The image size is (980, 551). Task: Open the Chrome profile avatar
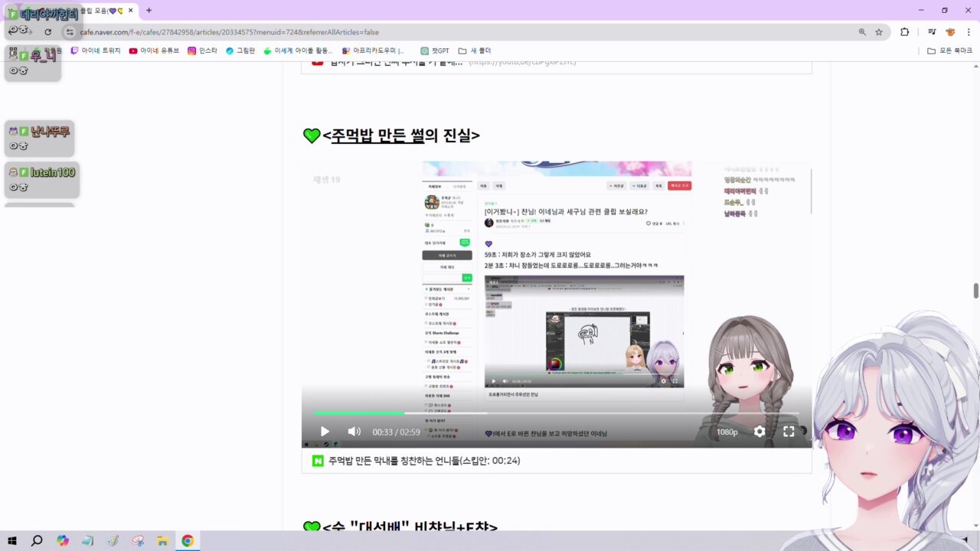click(x=950, y=32)
